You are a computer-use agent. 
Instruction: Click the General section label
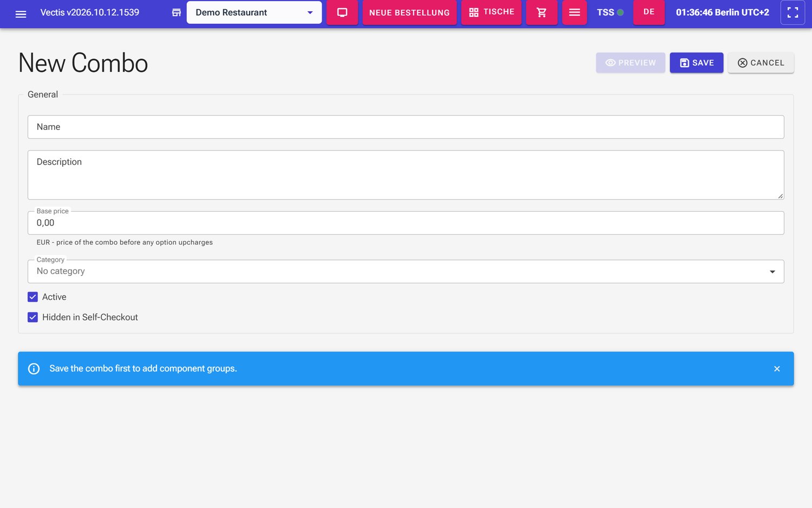pos(43,95)
